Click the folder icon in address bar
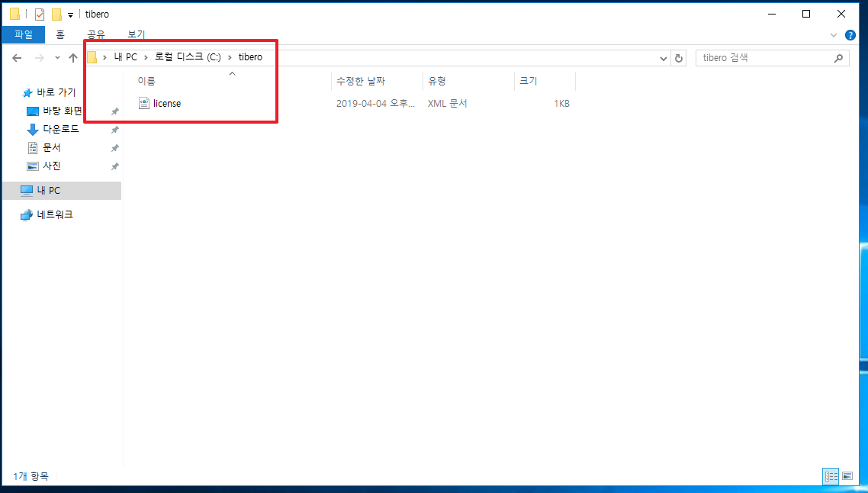868x493 pixels. (x=92, y=57)
